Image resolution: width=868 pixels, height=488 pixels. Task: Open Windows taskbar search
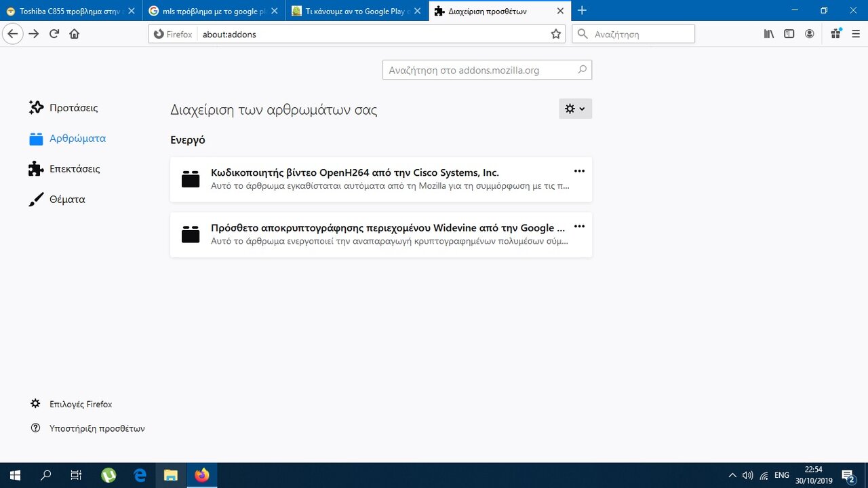tap(46, 475)
